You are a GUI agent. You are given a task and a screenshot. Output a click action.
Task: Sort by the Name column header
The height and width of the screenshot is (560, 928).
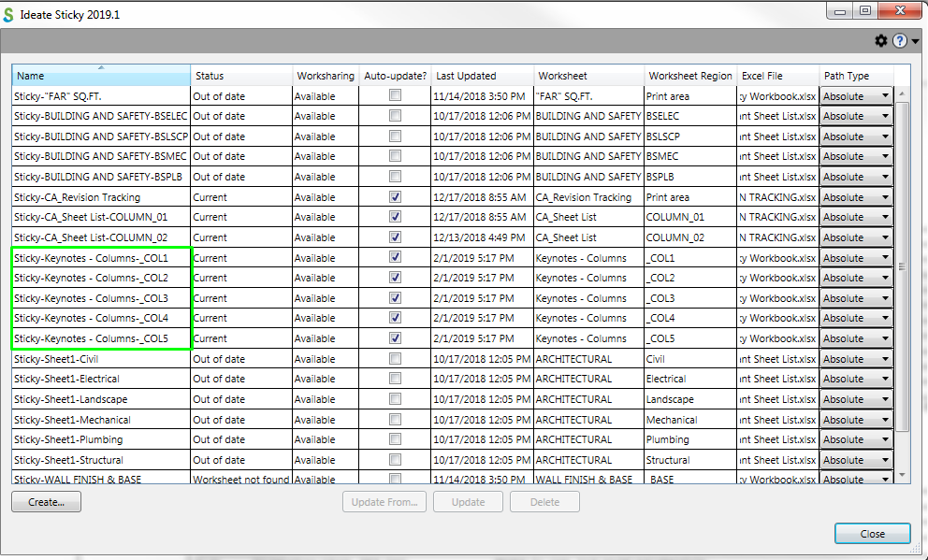[101, 75]
